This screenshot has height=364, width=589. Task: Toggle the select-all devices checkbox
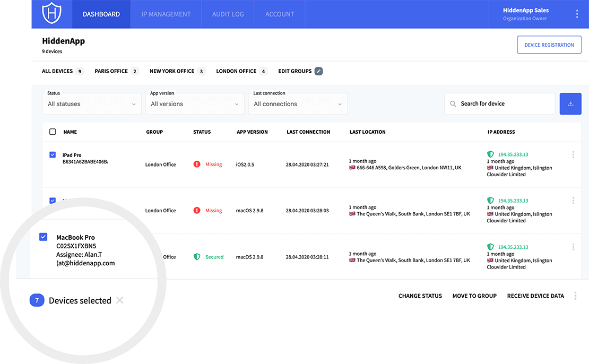[x=53, y=132]
